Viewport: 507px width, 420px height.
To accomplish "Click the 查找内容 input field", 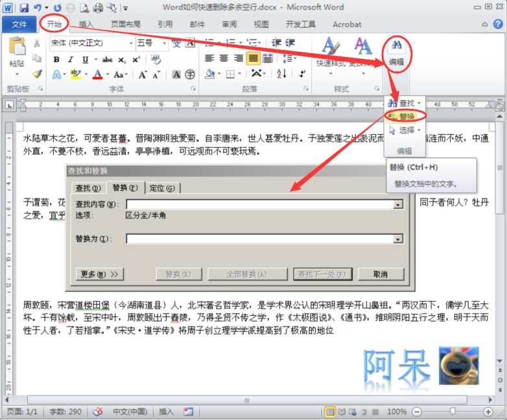I will (260, 204).
